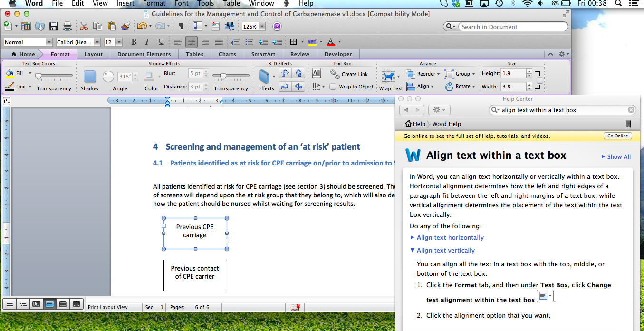Toggle Underline formatting
The height and width of the screenshot is (331, 644).
(161, 42)
